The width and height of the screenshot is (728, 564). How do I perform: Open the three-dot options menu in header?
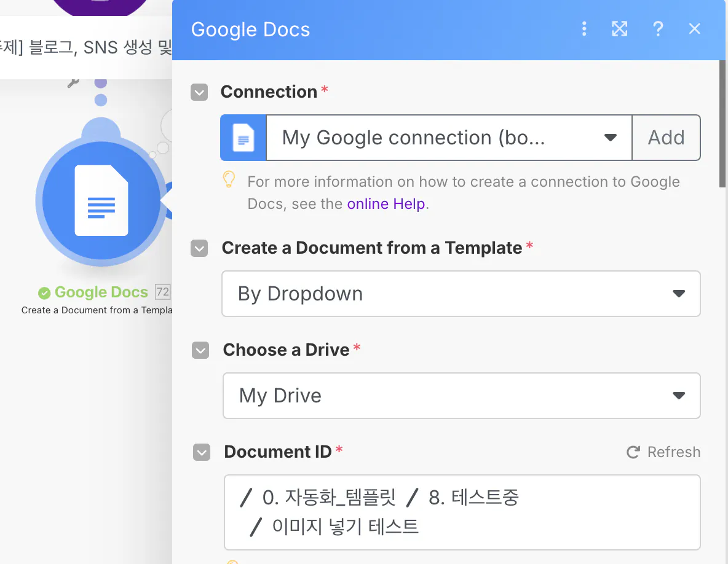click(x=584, y=29)
